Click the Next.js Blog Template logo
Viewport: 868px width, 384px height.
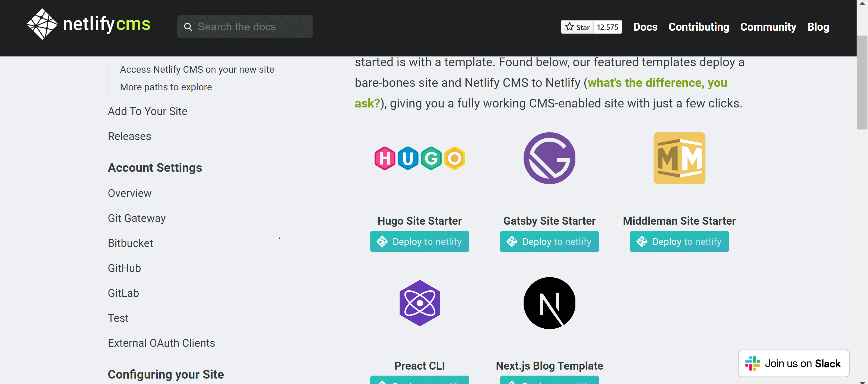[549, 303]
